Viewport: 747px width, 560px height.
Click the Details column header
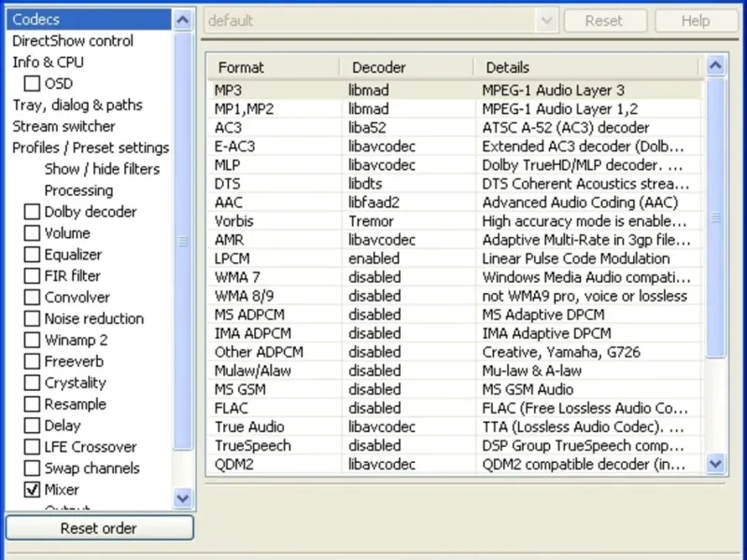[x=586, y=67]
